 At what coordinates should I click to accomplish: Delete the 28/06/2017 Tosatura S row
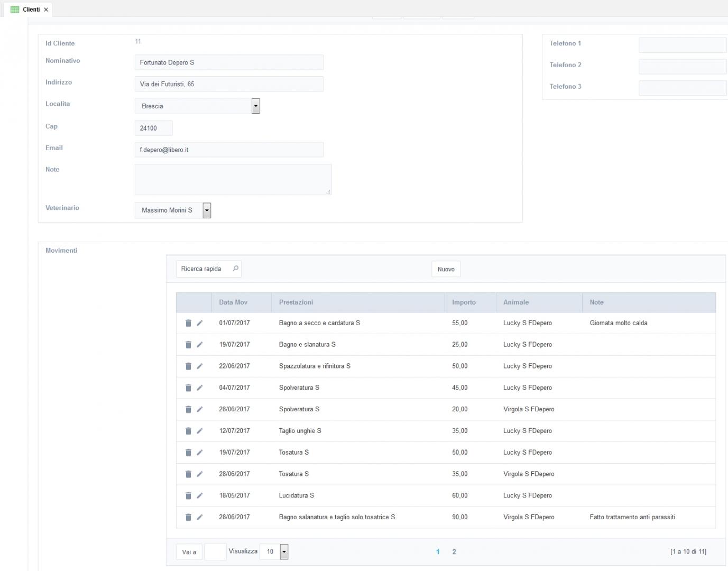tap(188, 474)
